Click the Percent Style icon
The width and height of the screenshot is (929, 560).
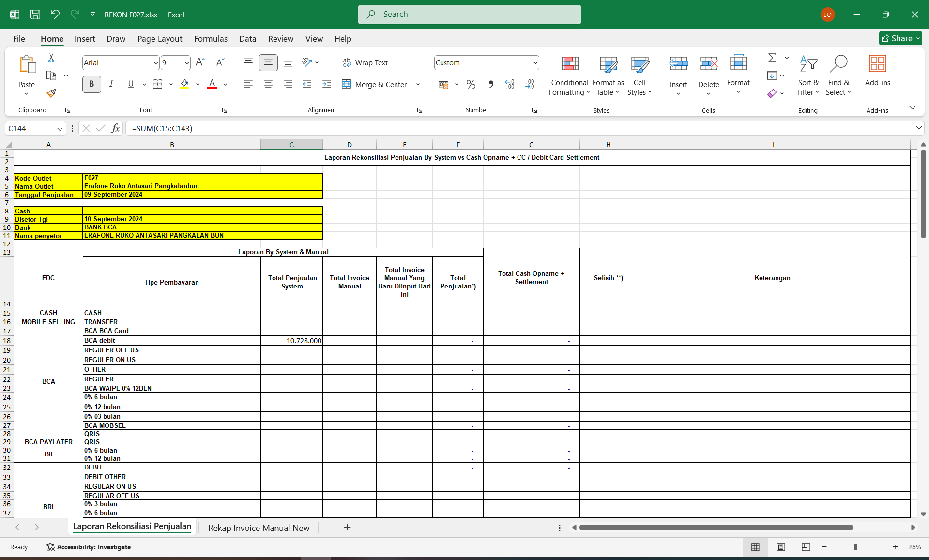point(471,85)
